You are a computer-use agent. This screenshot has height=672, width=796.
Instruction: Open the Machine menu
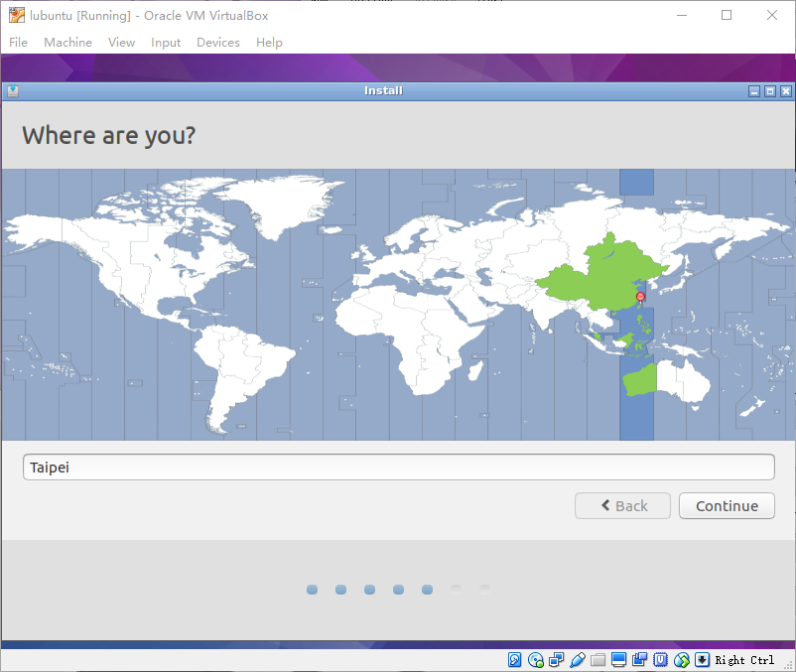(67, 43)
